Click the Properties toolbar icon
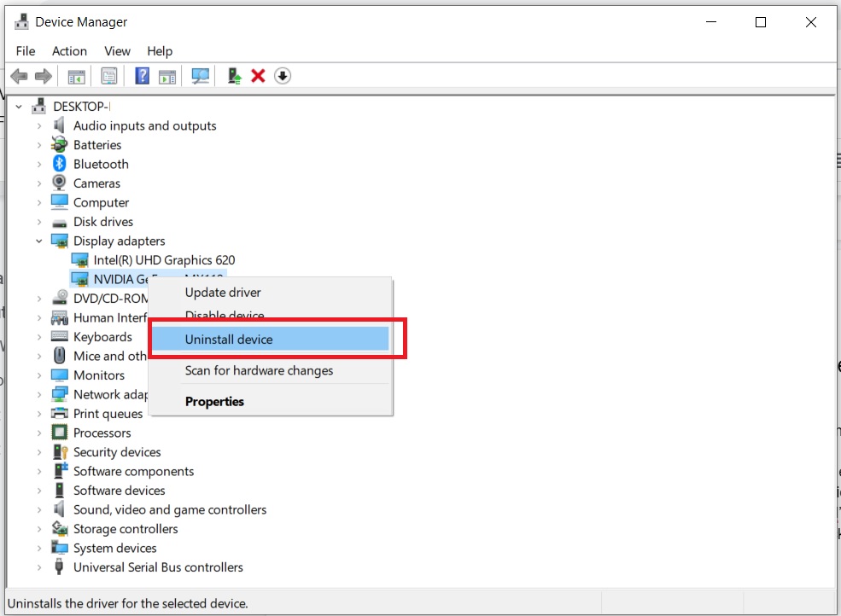 tap(109, 76)
